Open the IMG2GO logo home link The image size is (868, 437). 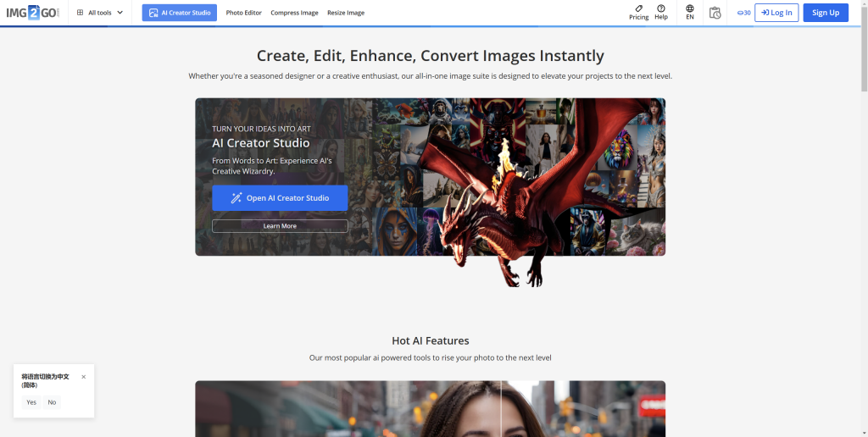(33, 12)
